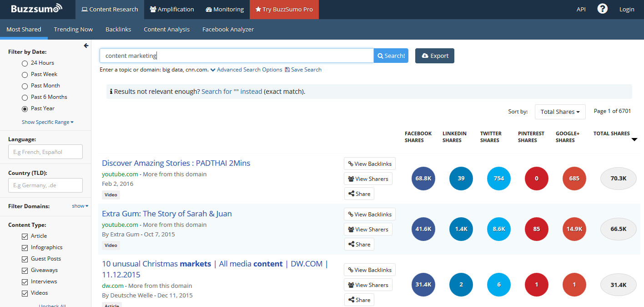Switch to Trending Now
This screenshot has width=644, height=307.
coord(73,29)
